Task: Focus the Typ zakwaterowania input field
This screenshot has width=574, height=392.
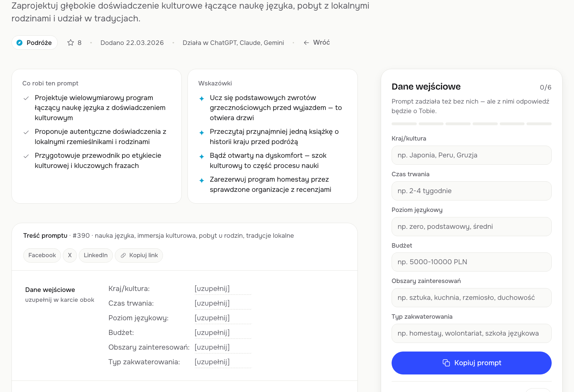Action: tap(471, 333)
